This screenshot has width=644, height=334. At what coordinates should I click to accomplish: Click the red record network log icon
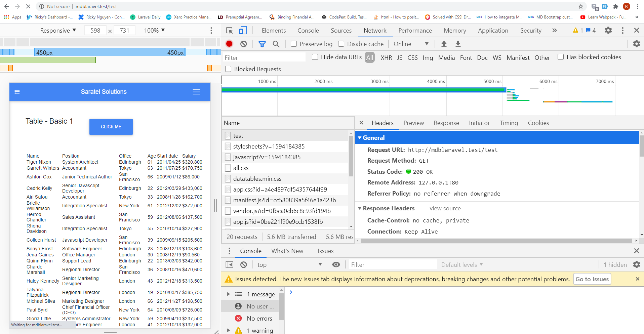pos(229,44)
